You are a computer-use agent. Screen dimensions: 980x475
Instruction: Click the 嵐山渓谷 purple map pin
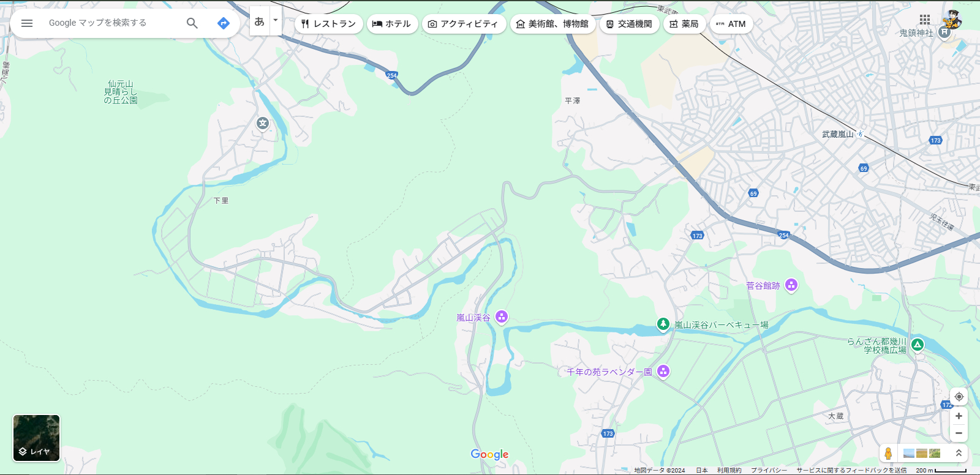pos(502,316)
